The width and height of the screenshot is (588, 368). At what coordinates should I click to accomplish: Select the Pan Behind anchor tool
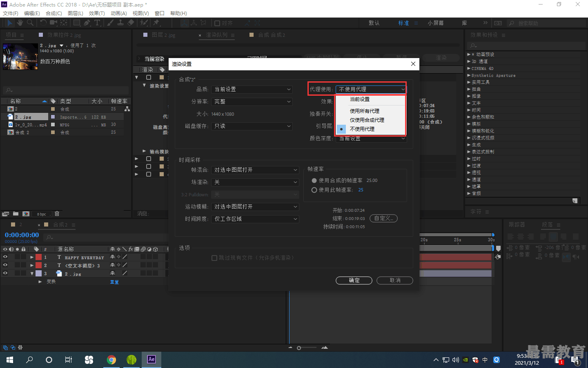[x=64, y=23]
